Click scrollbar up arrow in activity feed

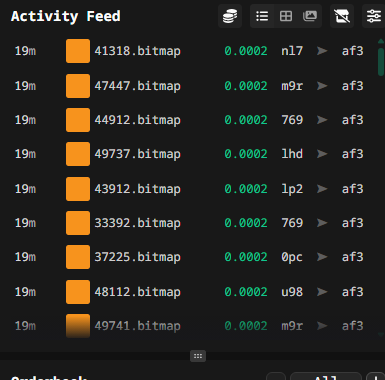(381, 41)
